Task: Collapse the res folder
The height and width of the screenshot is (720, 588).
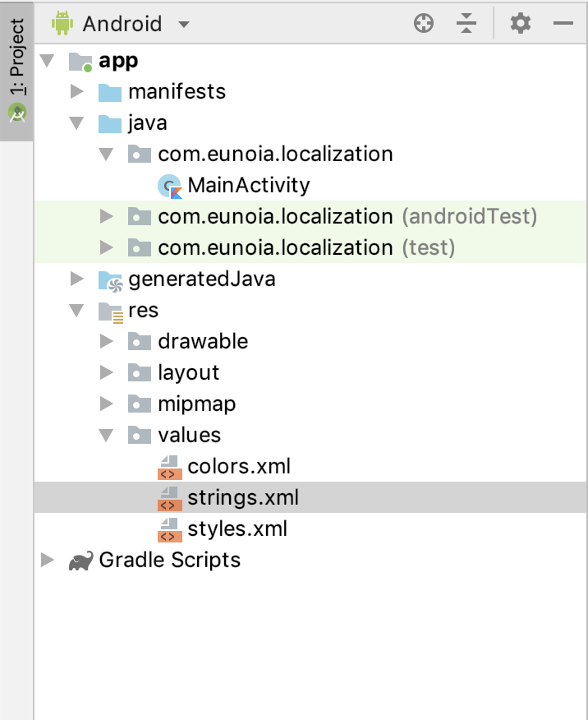Action: click(76, 310)
